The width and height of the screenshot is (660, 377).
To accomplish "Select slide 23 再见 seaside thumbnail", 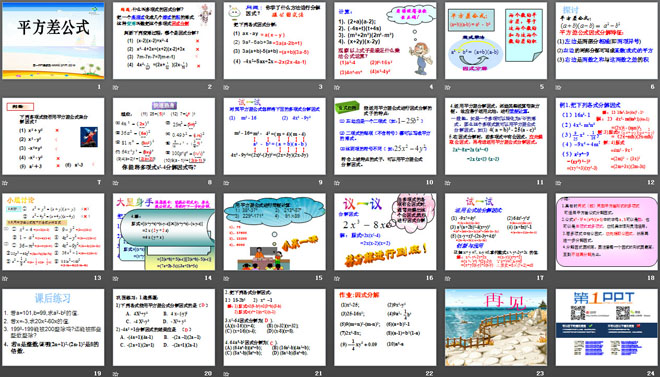I will (x=496, y=327).
